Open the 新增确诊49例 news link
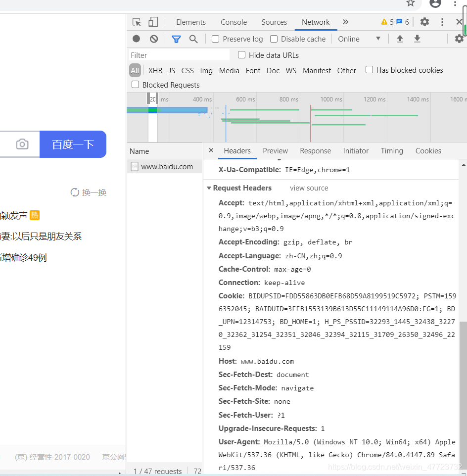This screenshot has width=467, height=476. coord(23,257)
